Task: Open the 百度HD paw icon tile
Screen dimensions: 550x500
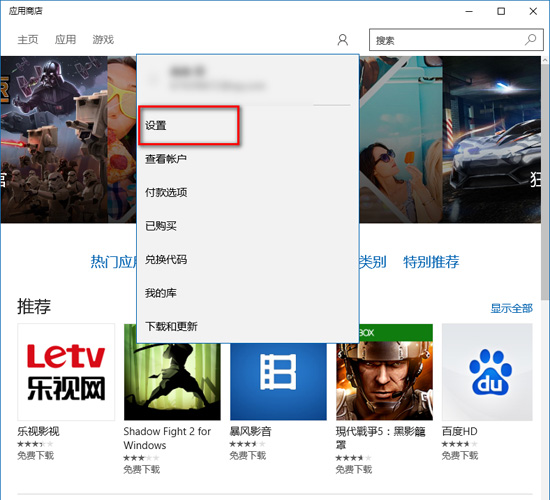Action: (487, 372)
